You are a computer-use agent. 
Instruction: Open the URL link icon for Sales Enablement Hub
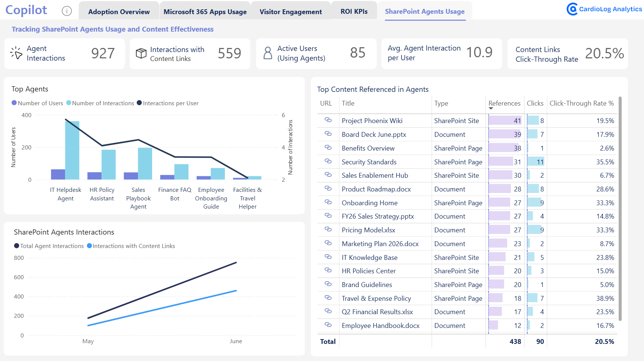328,174
